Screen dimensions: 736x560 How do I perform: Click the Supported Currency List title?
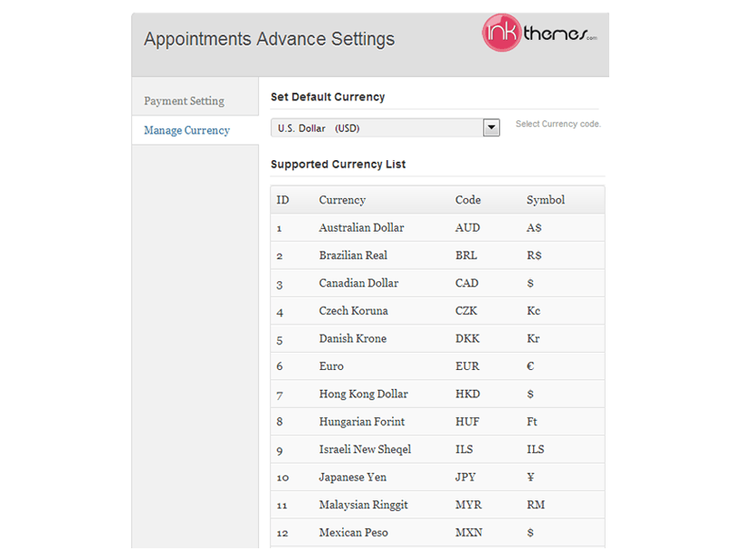[x=339, y=165]
